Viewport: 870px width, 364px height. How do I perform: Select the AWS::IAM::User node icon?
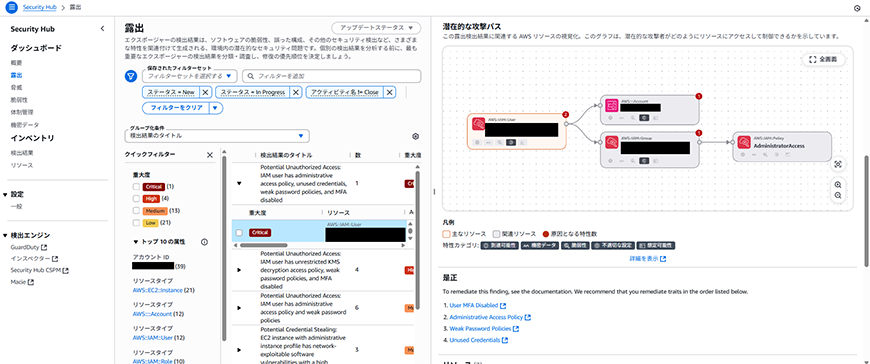tap(478, 124)
